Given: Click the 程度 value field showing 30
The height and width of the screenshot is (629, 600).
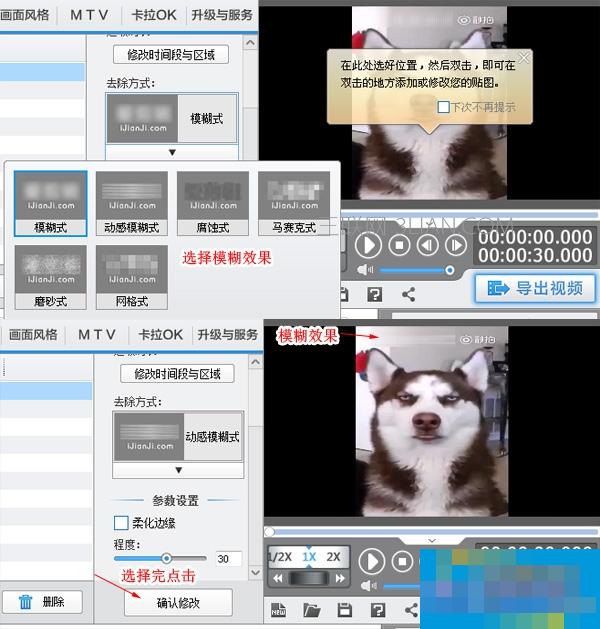Looking at the screenshot, I should (228, 559).
